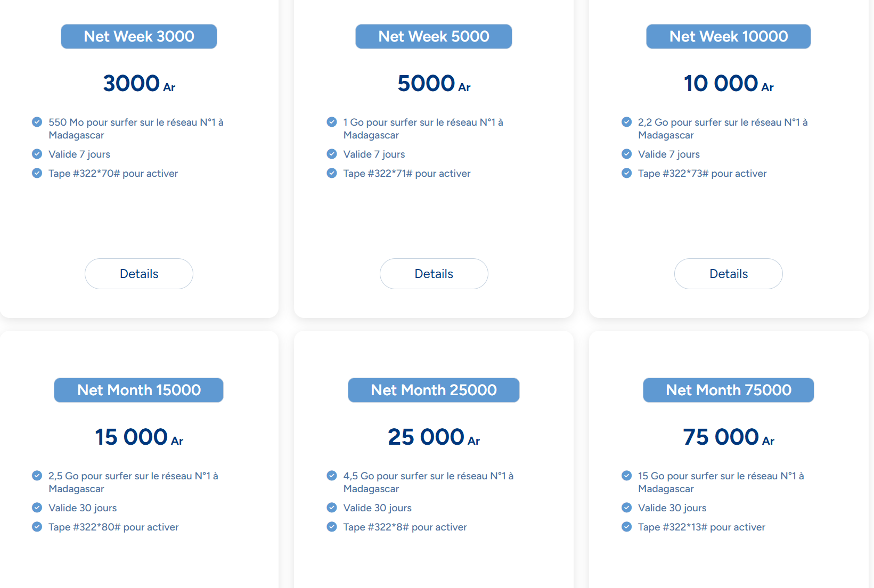This screenshot has width=874, height=588.
Task: Click the check icon beside 4,5 Go offer
Action: pos(332,476)
